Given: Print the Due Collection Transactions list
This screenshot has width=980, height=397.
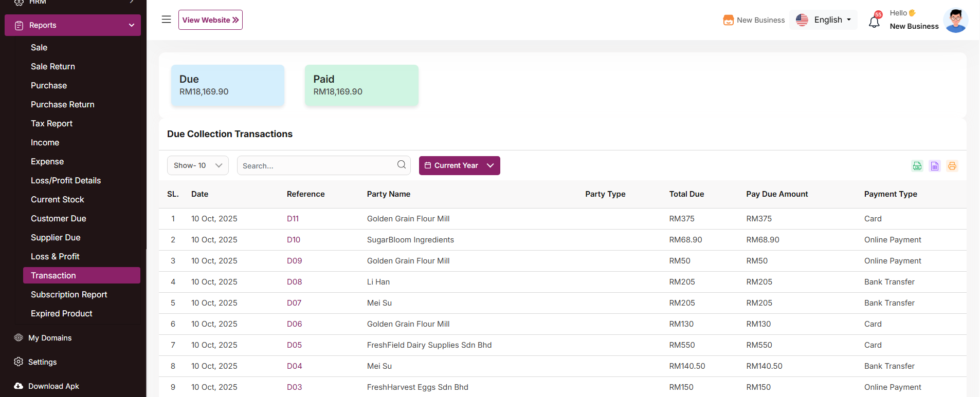Looking at the screenshot, I should pos(952,166).
